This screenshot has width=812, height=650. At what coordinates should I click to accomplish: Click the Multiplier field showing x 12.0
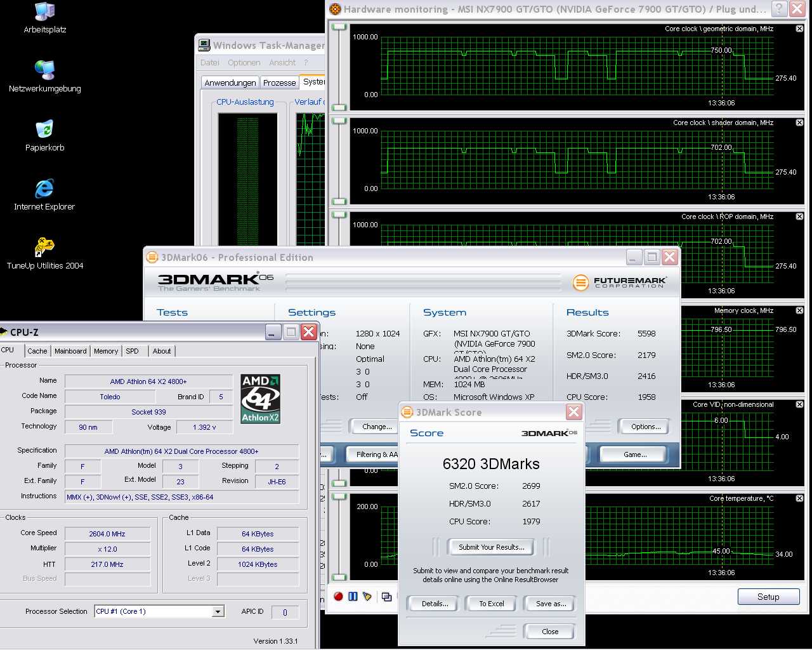click(107, 549)
